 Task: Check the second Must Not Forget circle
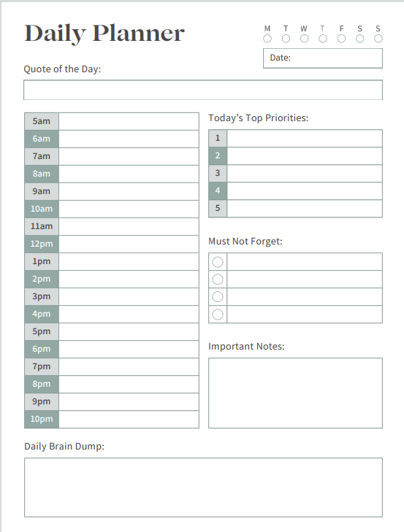click(218, 280)
